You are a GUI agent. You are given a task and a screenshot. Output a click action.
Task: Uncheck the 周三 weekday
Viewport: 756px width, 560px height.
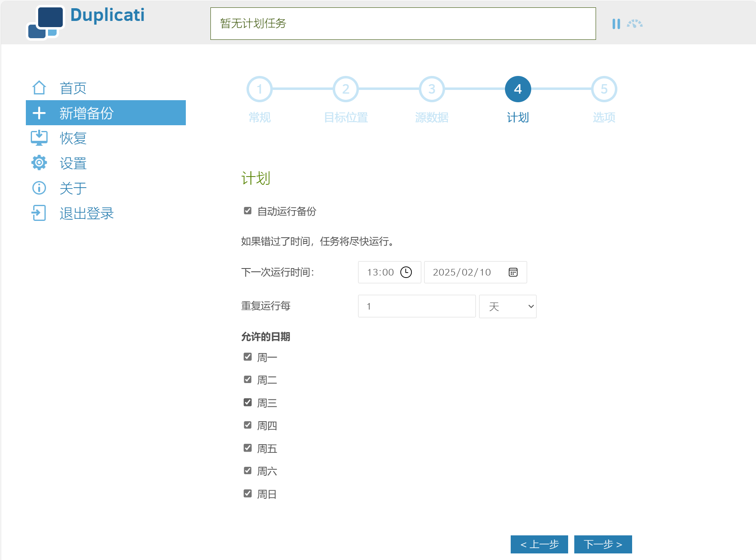click(247, 402)
